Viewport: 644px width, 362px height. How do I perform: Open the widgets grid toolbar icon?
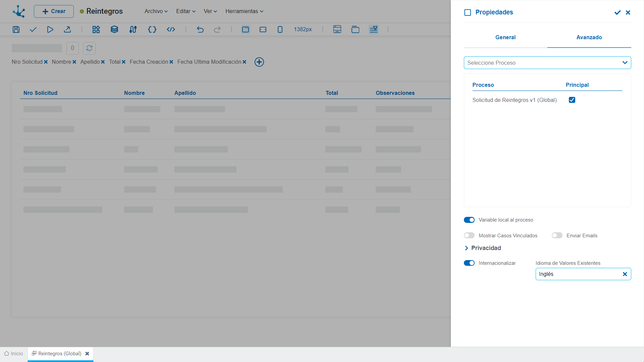(96, 29)
